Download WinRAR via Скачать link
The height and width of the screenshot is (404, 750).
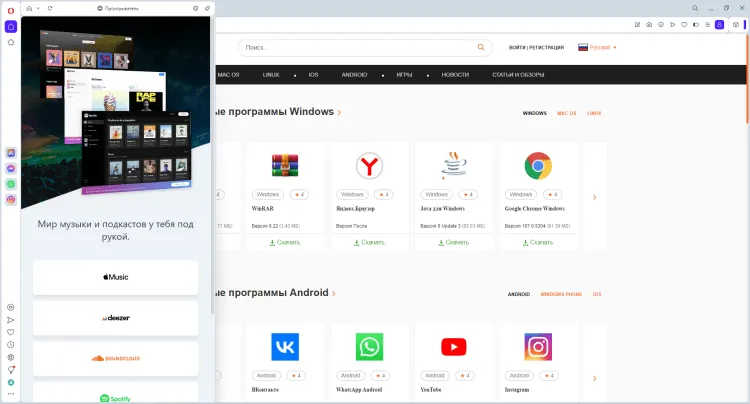tap(285, 242)
